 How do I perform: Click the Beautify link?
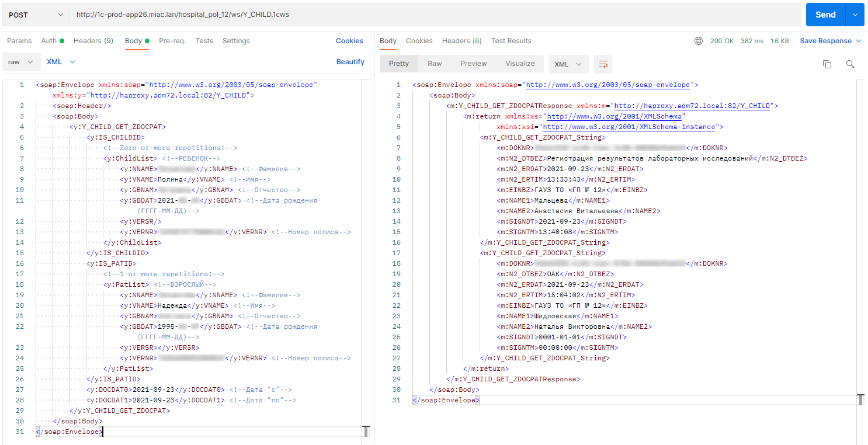tap(350, 62)
